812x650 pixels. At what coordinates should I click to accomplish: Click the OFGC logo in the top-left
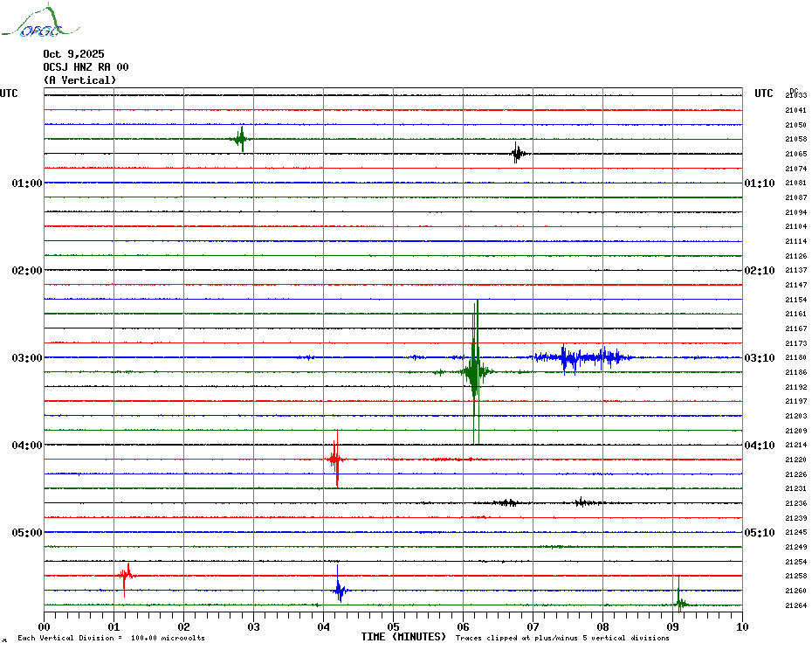[x=31, y=24]
